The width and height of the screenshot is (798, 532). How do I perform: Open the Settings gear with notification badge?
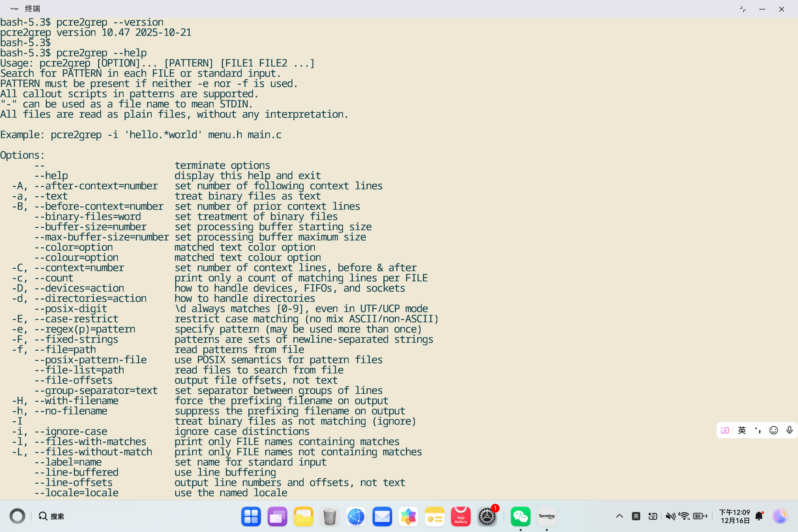pos(487,516)
